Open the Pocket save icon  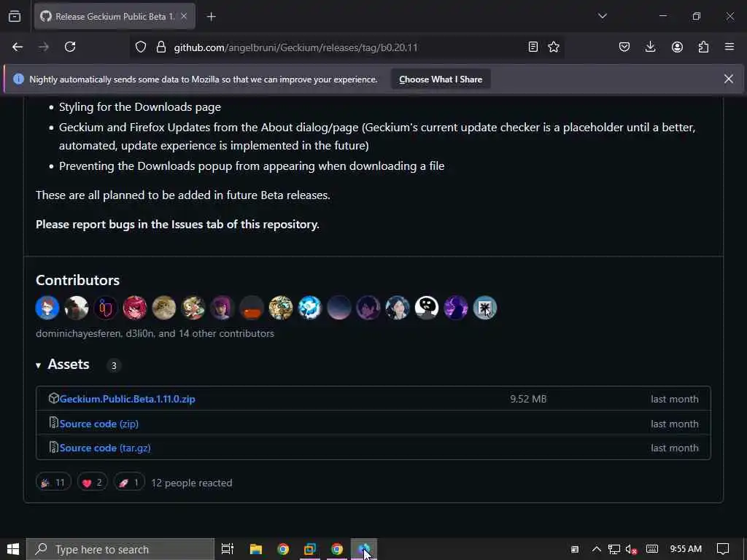pos(624,47)
